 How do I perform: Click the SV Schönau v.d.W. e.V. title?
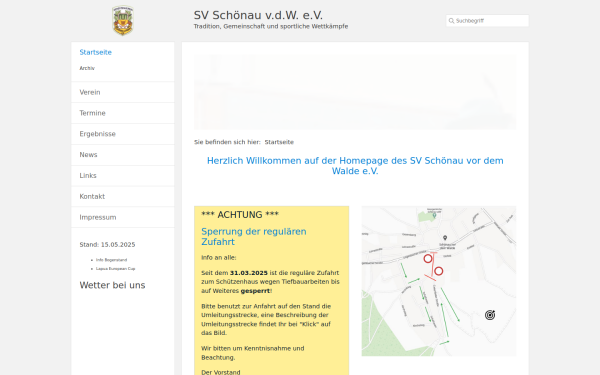coord(258,15)
